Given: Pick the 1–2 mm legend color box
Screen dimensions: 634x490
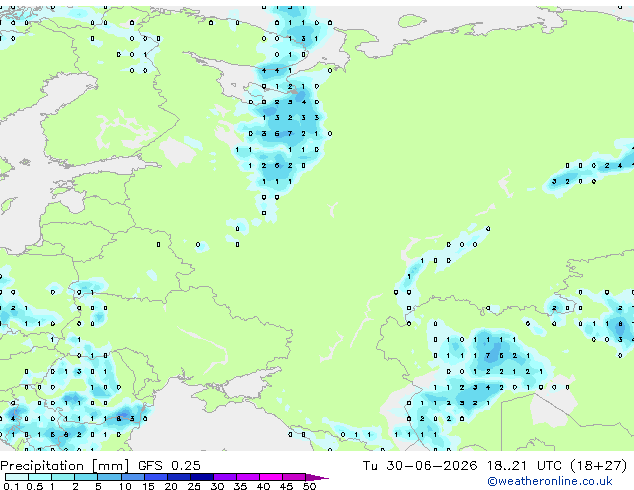Looking at the screenshot, I should (63, 477).
